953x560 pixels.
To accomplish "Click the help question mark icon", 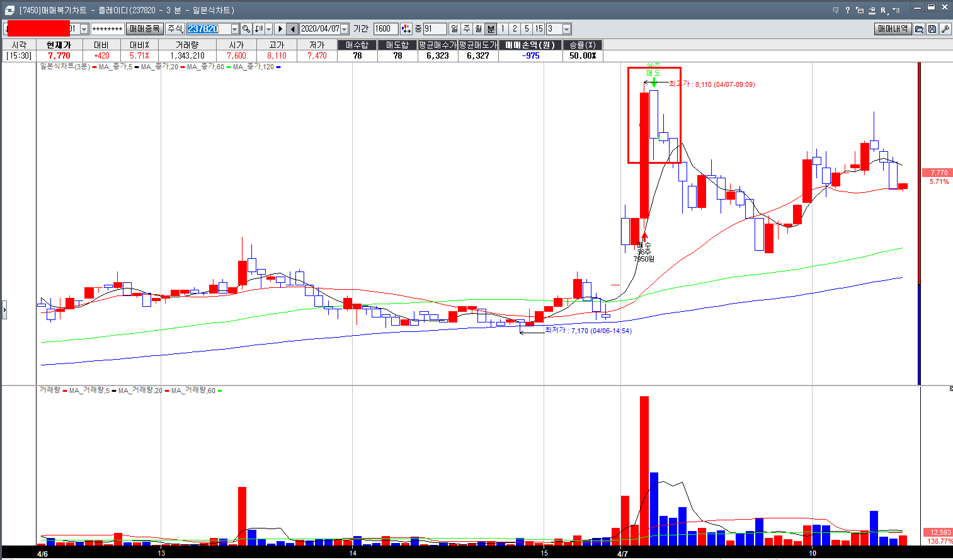I will coord(848,10).
